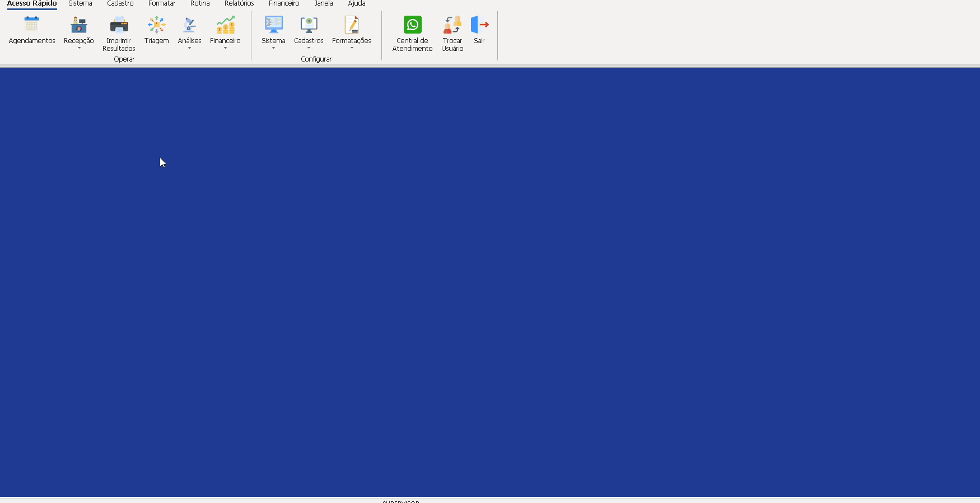The height and width of the screenshot is (503, 980).
Task: Switch to the Acesso Rápido tab
Action: pos(32,3)
